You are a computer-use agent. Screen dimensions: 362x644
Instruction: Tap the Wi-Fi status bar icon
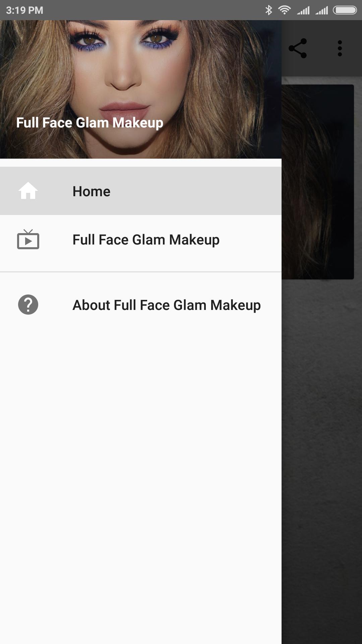point(284,10)
